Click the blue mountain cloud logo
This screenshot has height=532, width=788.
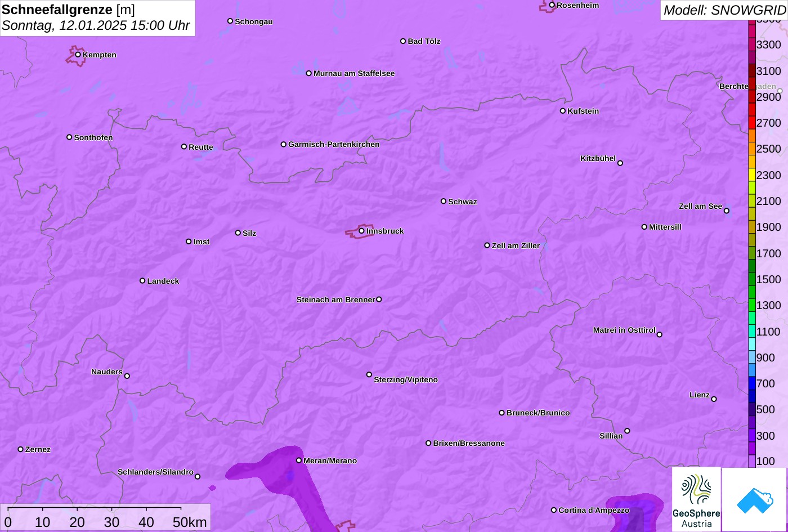tap(755, 499)
